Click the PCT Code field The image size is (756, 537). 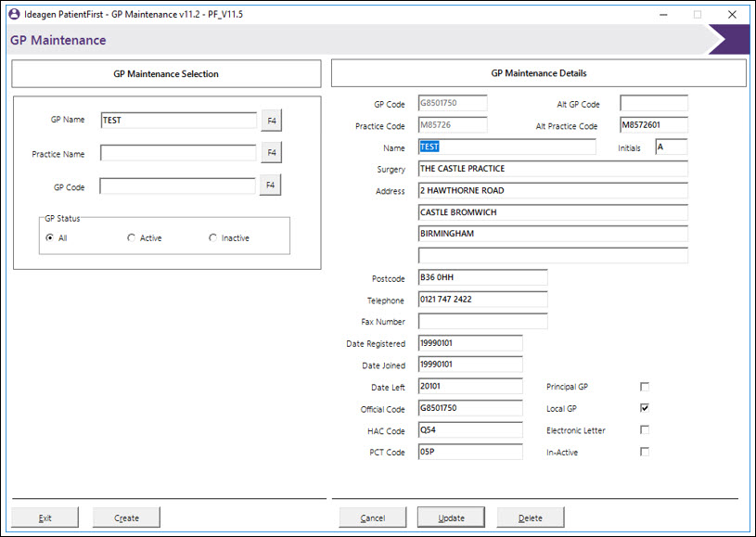(x=470, y=452)
